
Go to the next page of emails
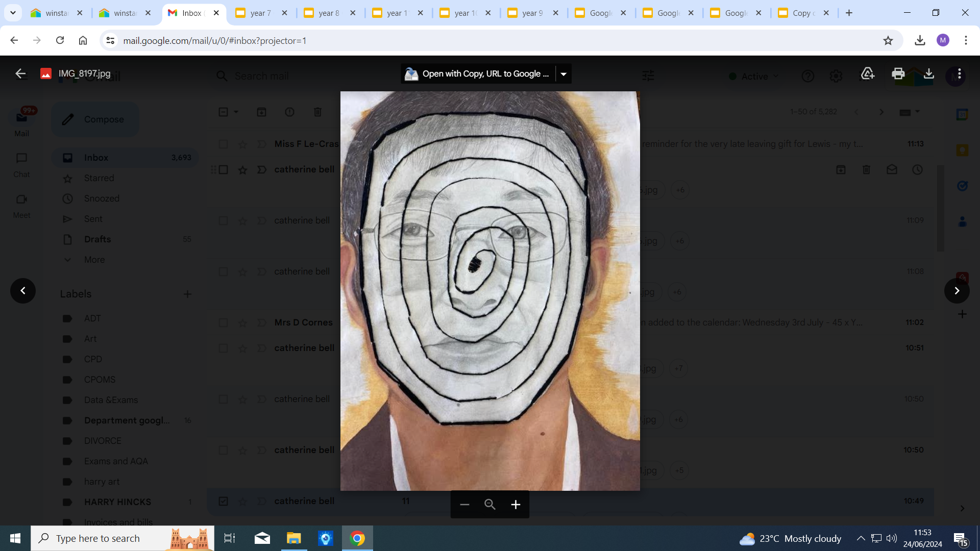pos(881,112)
